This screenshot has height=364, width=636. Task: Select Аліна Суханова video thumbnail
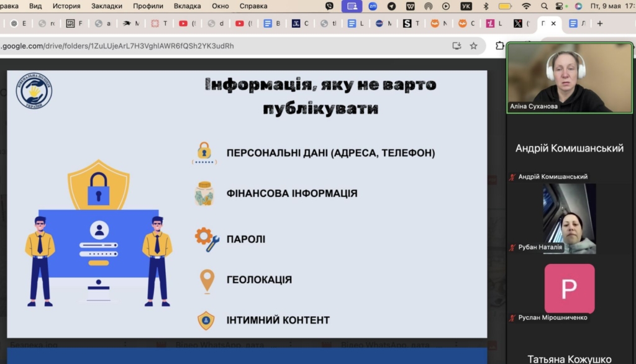pyautogui.click(x=570, y=78)
